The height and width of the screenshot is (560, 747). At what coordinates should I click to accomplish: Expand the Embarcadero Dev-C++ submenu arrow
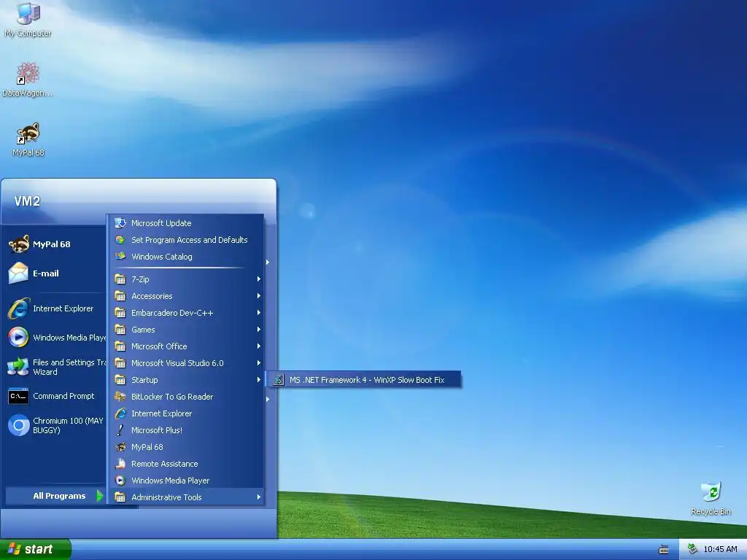tap(259, 312)
